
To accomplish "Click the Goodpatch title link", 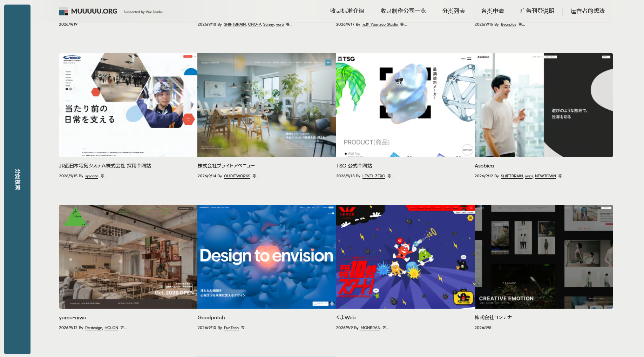I will [x=211, y=317].
